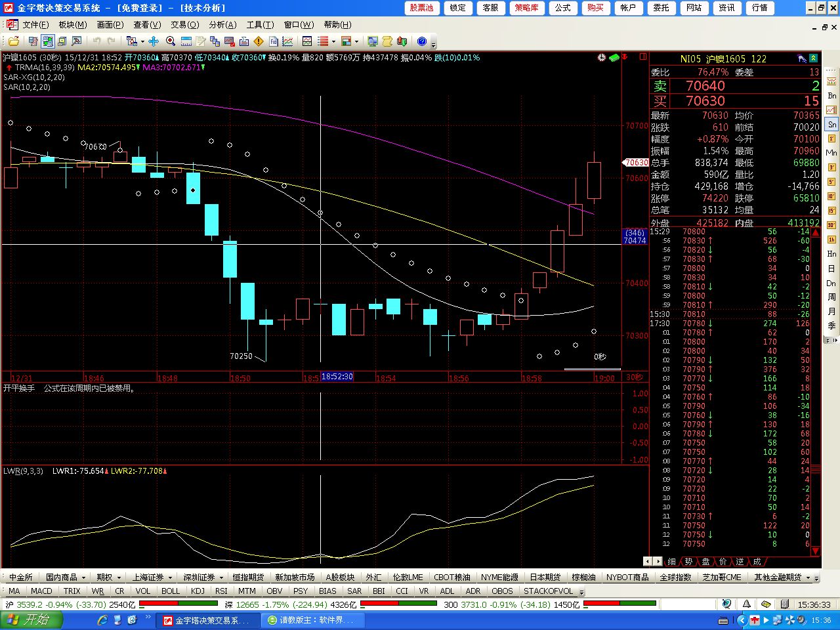Image resolution: width=840 pixels, height=630 pixels.
Task: Open the yellow diamond warning alert icon
Action: pos(259,41)
